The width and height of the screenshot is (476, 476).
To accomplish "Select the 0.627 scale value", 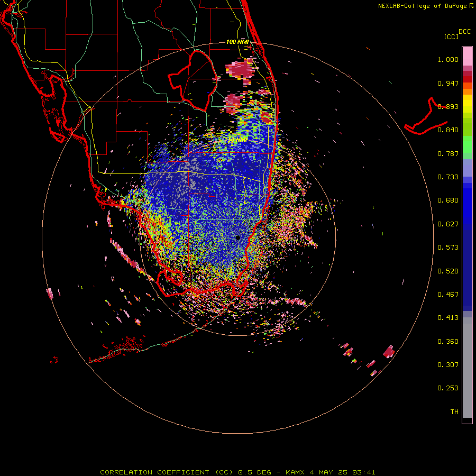I will [448, 224].
